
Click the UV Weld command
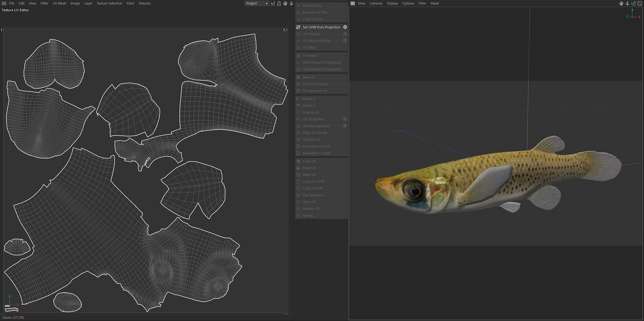coord(309,48)
